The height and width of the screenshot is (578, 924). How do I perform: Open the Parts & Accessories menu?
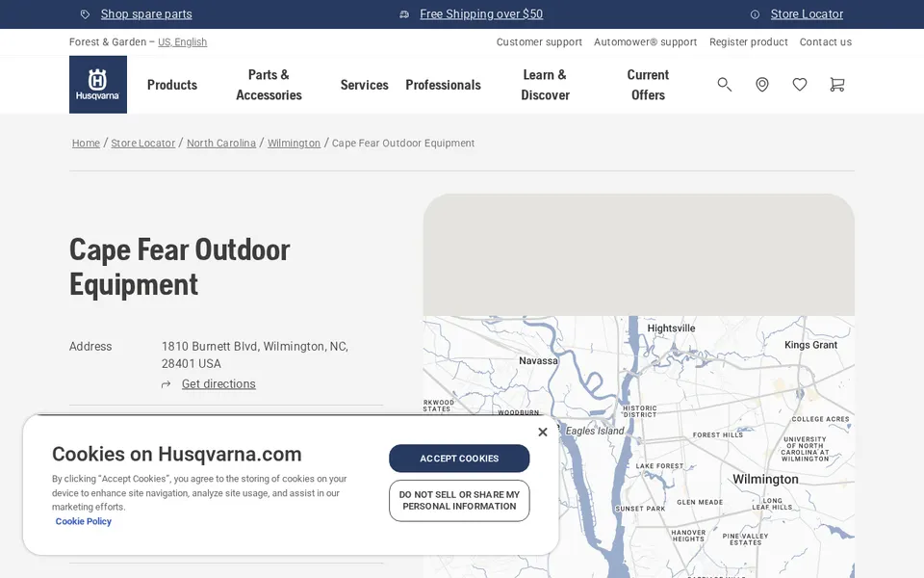[x=269, y=85]
